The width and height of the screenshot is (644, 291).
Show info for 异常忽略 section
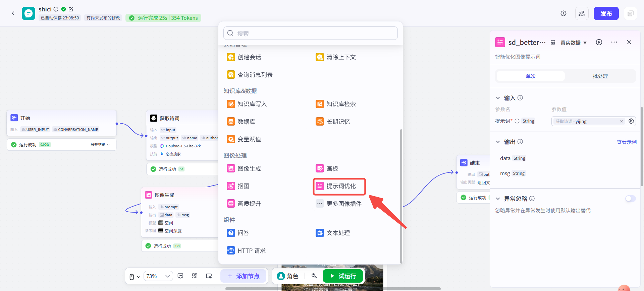coord(532,199)
